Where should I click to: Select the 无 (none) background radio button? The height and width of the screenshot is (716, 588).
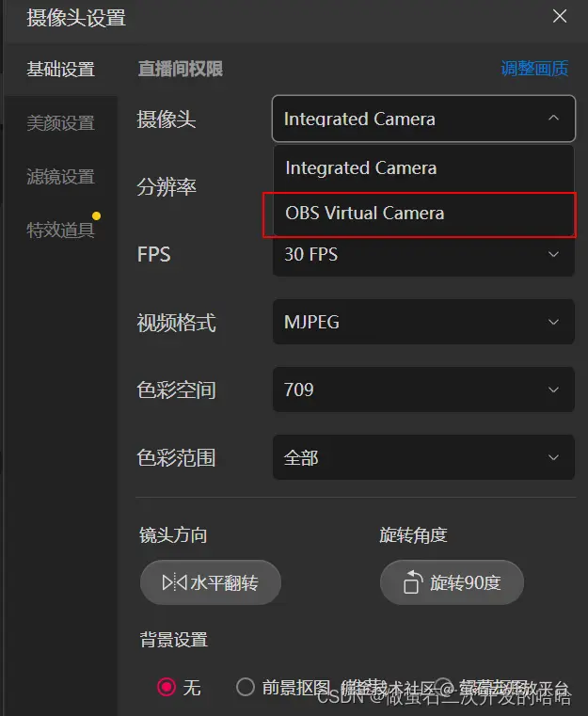167,688
